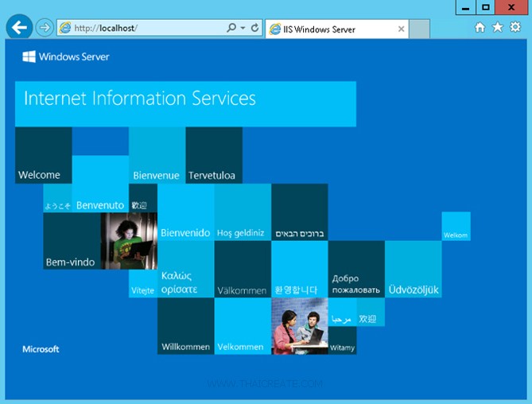Click the Internet Information Services banner
The width and height of the screenshot is (532, 404).
[185, 104]
